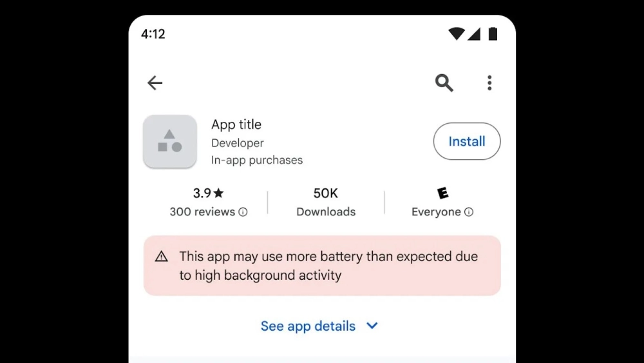This screenshot has height=363, width=644.
Task: Install the app
Action: (x=466, y=141)
